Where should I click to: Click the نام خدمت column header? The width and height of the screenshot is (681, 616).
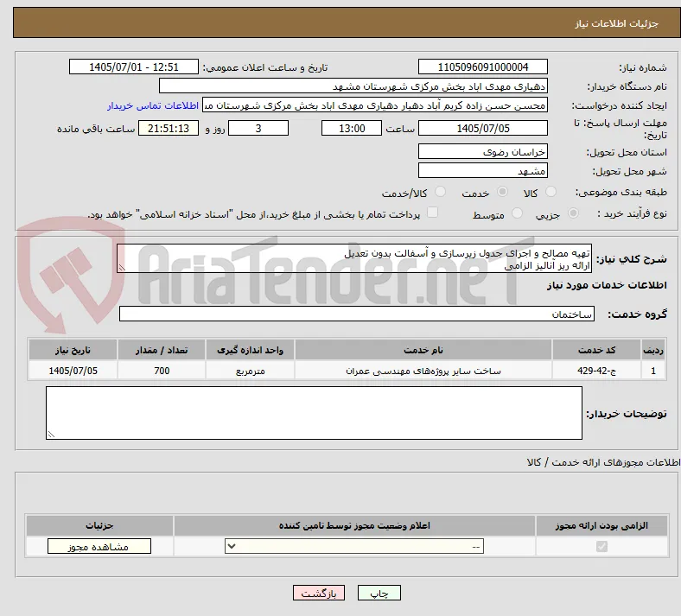[x=423, y=350]
